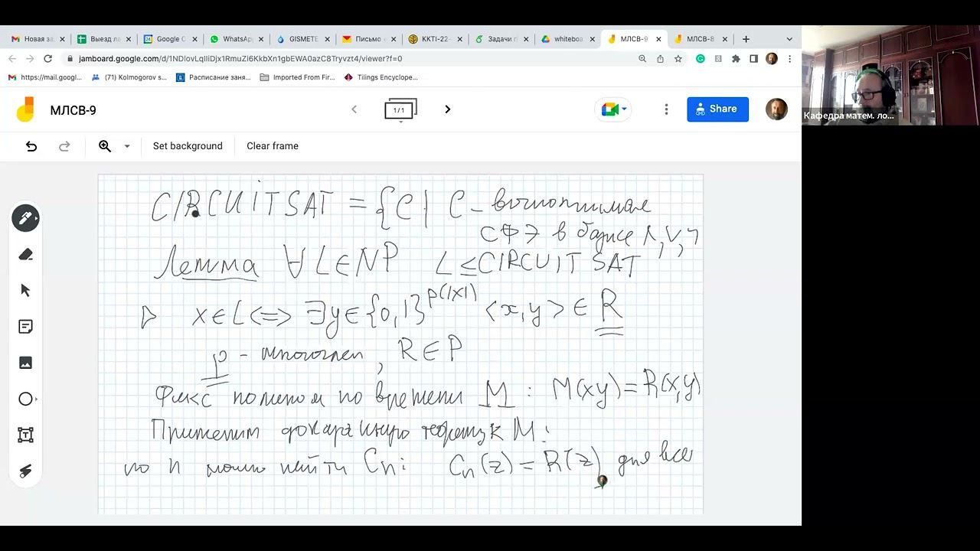
Task: Click the zoom magnifier icon
Action: click(x=105, y=146)
